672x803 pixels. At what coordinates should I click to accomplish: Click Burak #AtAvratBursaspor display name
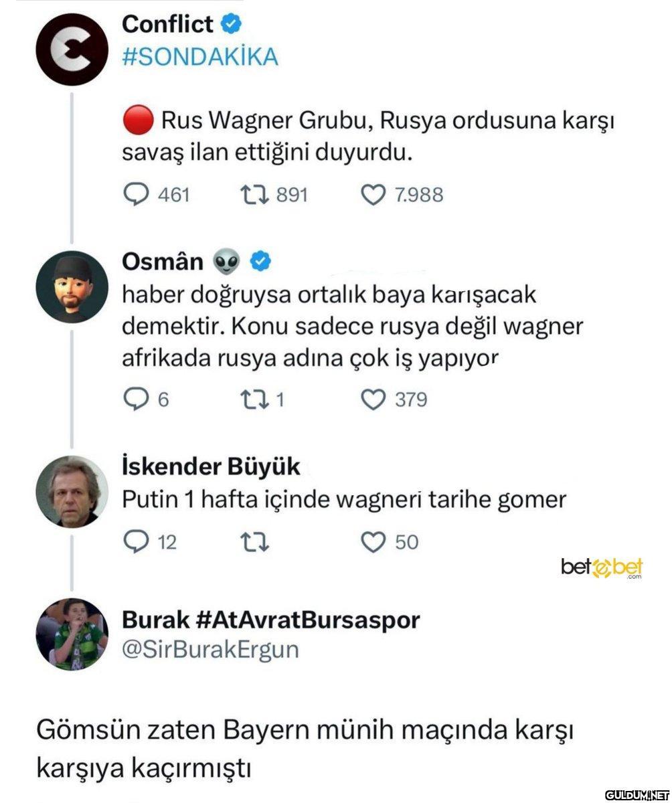pos(271,620)
